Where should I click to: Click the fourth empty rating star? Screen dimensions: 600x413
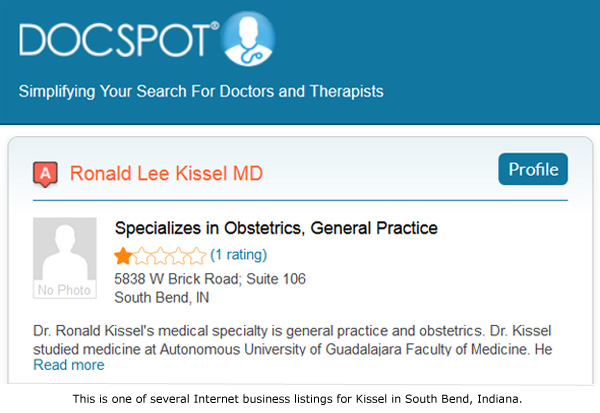click(178, 256)
